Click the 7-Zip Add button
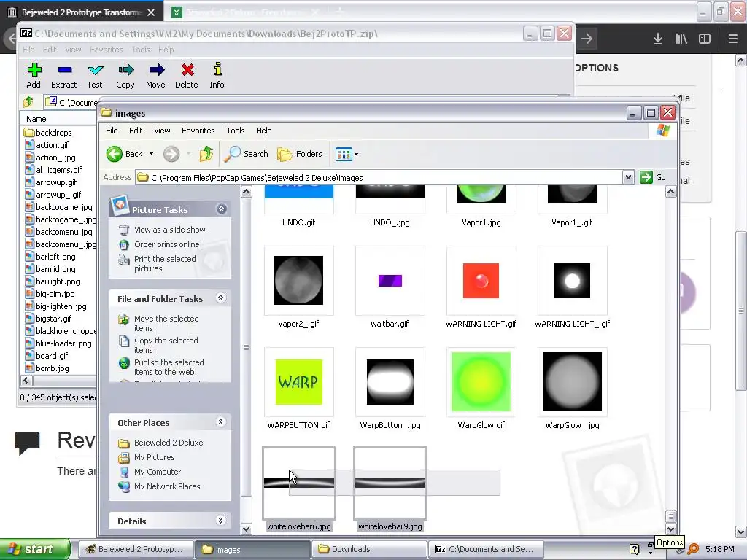This screenshot has width=747, height=560. (34, 75)
